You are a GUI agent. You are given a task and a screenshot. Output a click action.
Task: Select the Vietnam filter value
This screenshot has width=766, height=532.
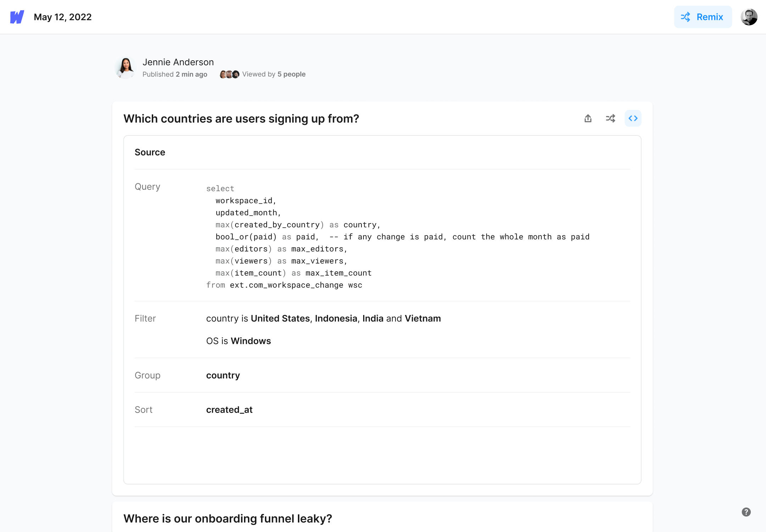coord(423,318)
